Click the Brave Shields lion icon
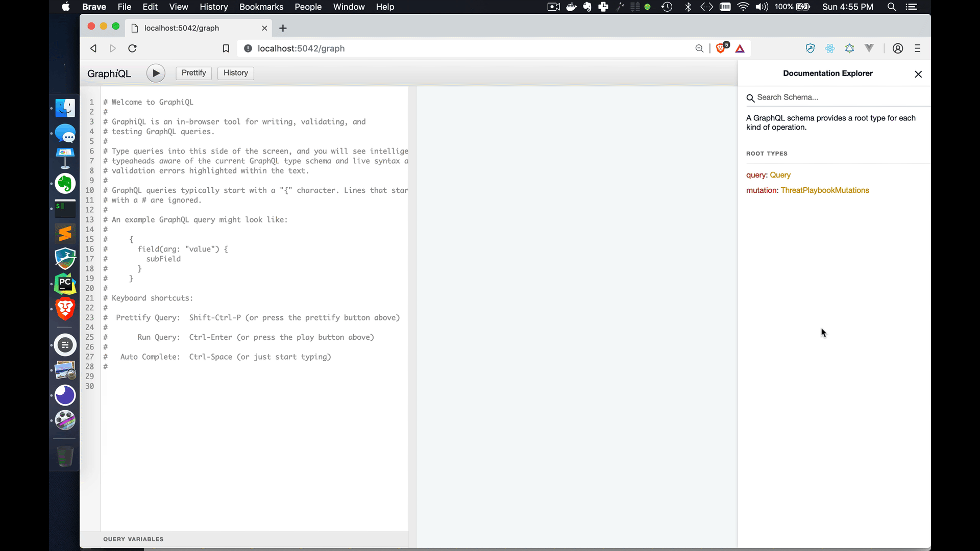Viewport: 980px width, 551px height. click(x=720, y=48)
